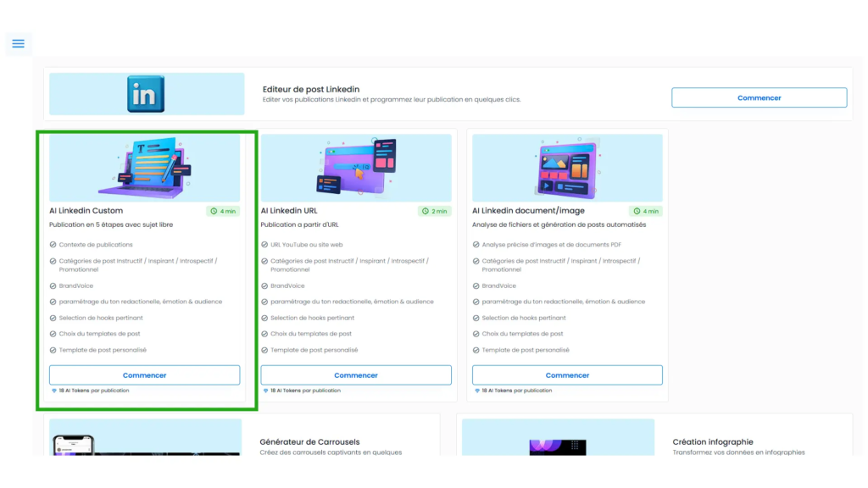Click 'AI Linkedin document/image' title

(528, 211)
